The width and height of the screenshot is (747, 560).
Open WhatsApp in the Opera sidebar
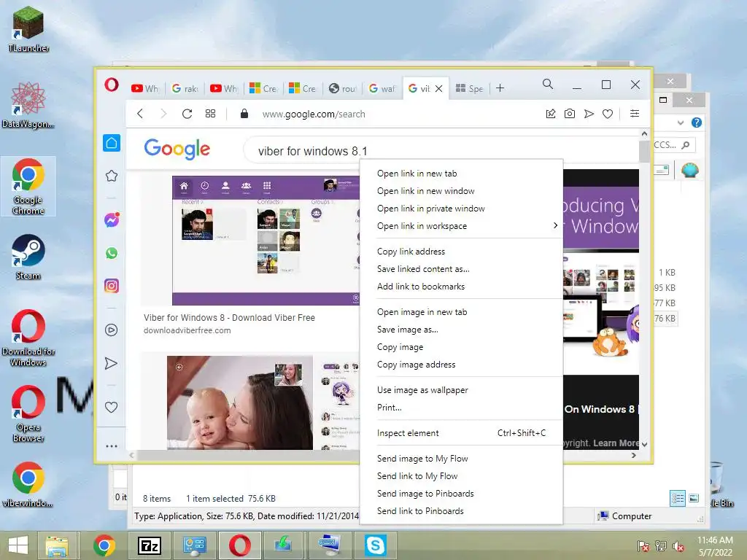112,253
